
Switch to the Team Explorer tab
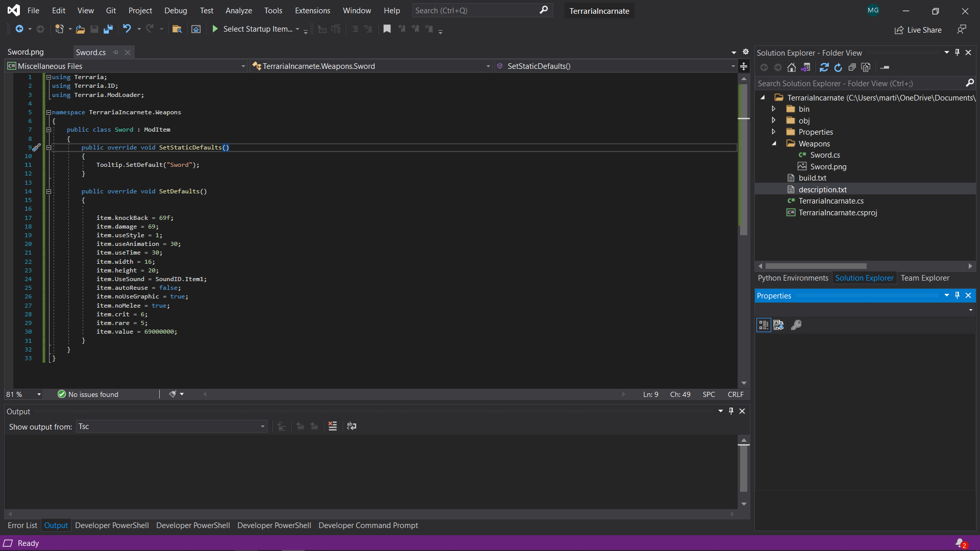pos(925,278)
